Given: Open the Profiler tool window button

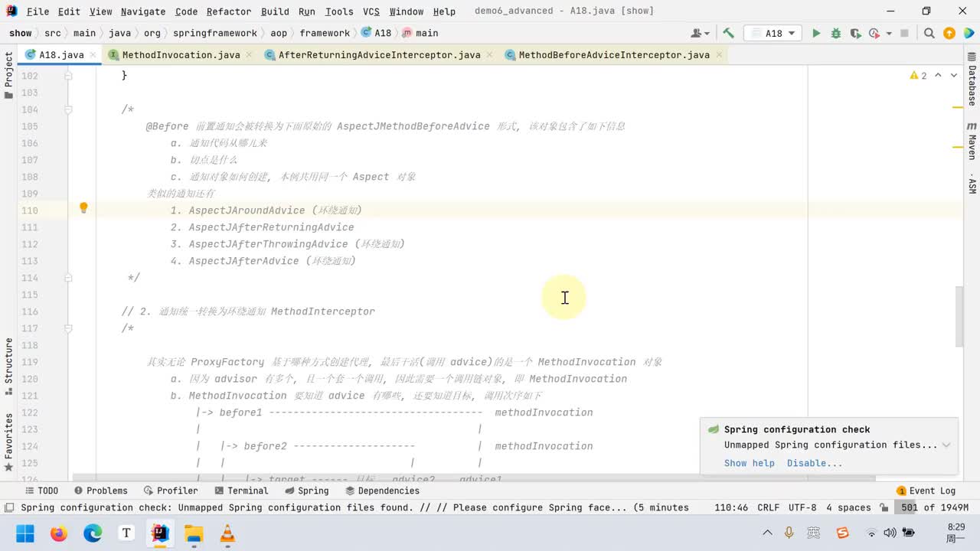Looking at the screenshot, I should pyautogui.click(x=170, y=491).
